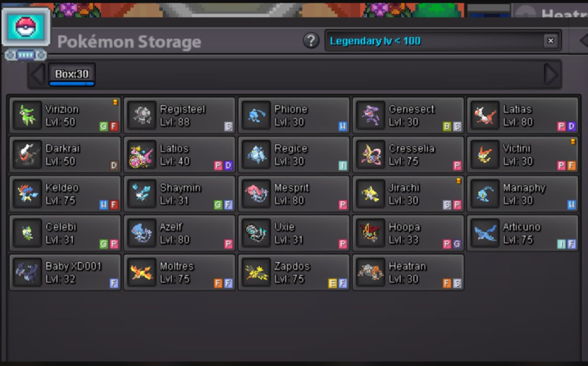Click the Heatran Lvl 30 entry
588x366 pixels.
tap(408, 272)
